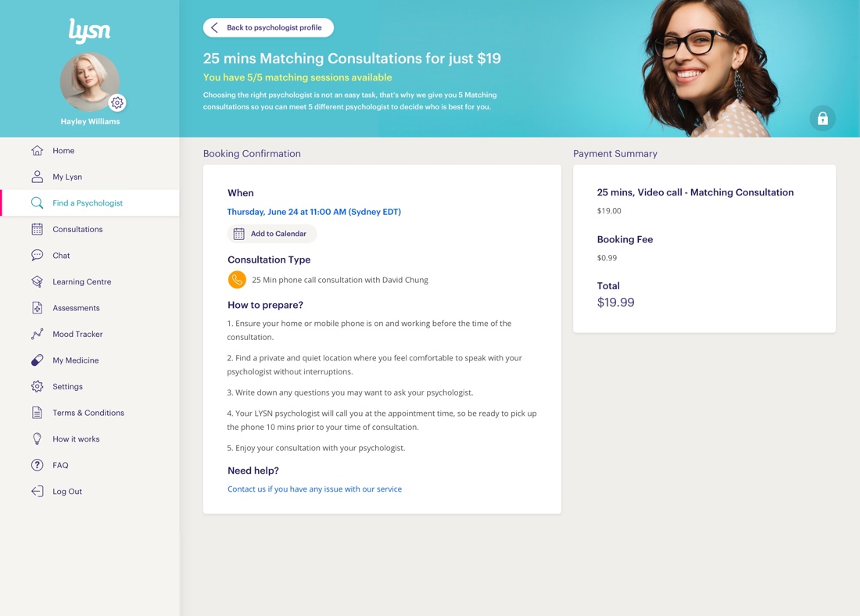Image resolution: width=860 pixels, height=616 pixels.
Task: Open the Mood Tracker graph icon
Action: (x=37, y=334)
